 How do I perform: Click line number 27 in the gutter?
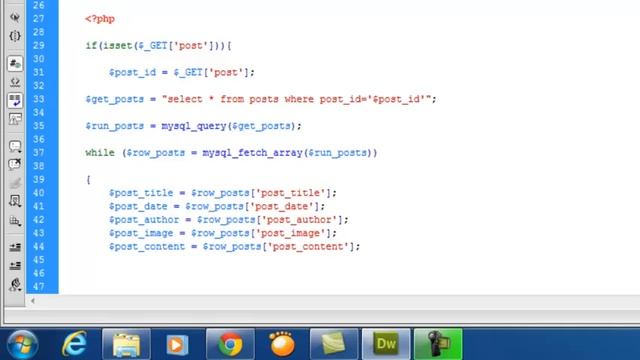point(39,19)
